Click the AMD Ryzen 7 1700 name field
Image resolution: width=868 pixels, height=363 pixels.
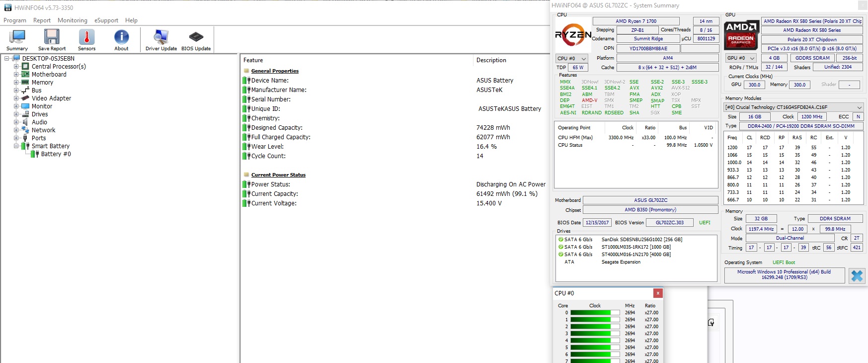click(636, 21)
